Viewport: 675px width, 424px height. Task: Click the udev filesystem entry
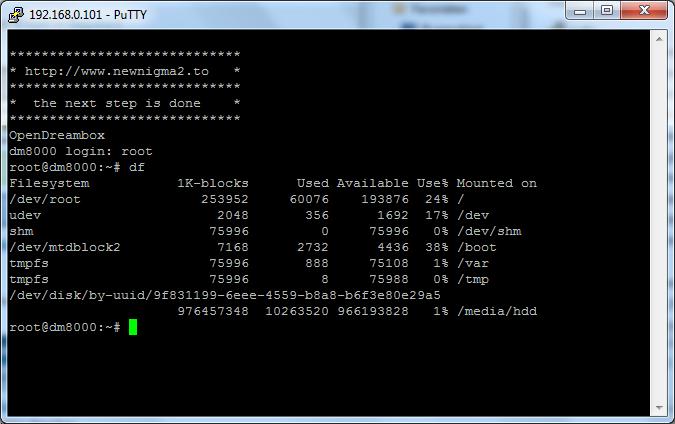[25, 215]
